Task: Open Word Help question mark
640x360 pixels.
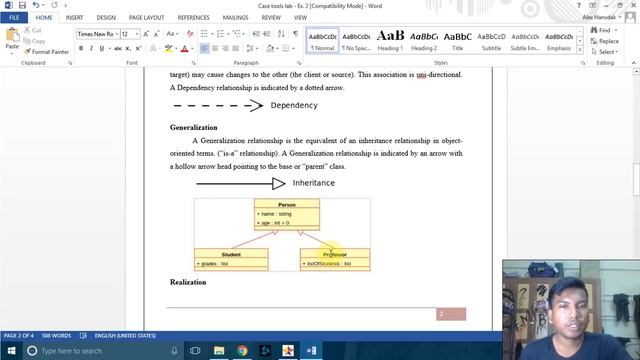Action: [578, 5]
